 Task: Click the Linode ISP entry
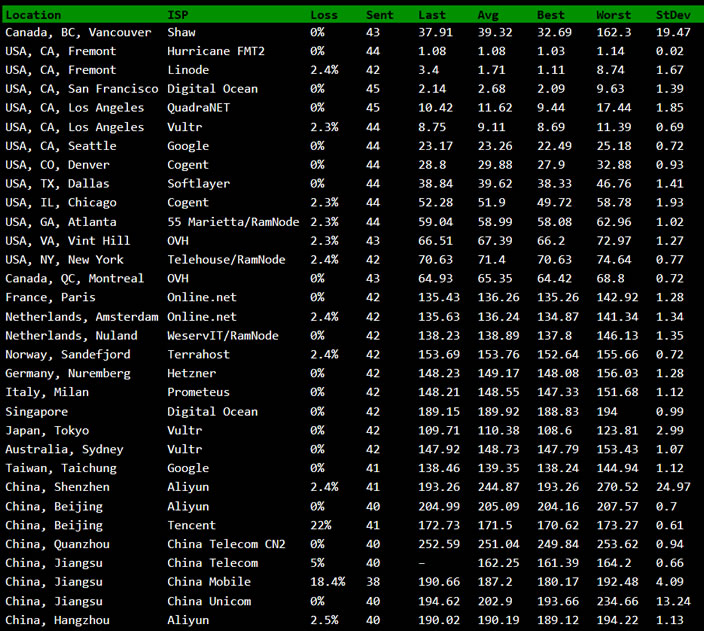(188, 70)
